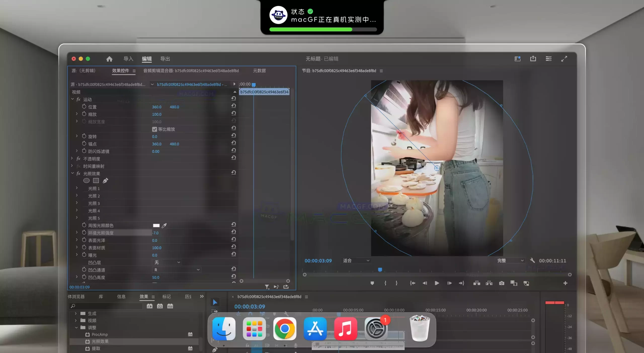Click inside the effects search field
Viewport: 644px width, 353px height.
(106, 306)
